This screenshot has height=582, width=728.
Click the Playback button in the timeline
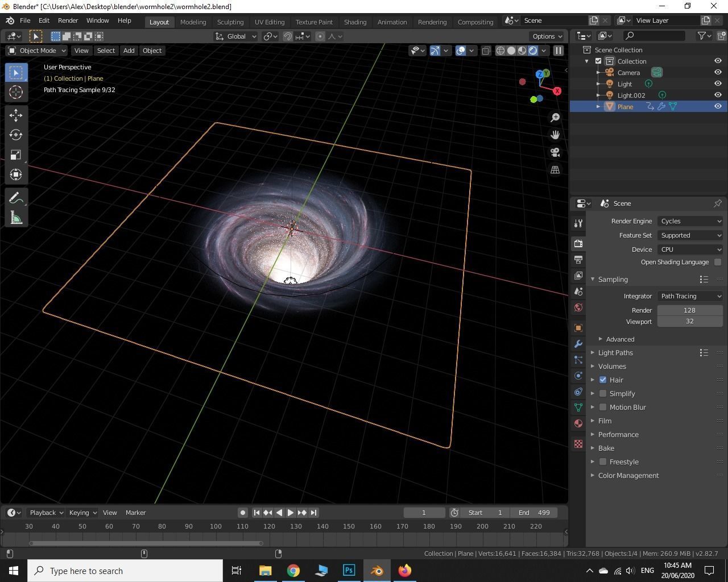(x=45, y=512)
